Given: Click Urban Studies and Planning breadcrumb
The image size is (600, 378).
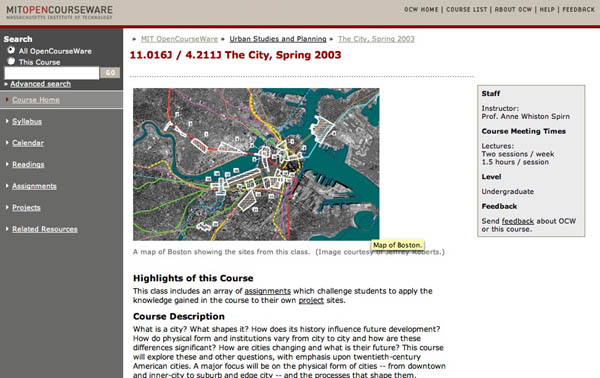Looking at the screenshot, I should pos(278,39).
